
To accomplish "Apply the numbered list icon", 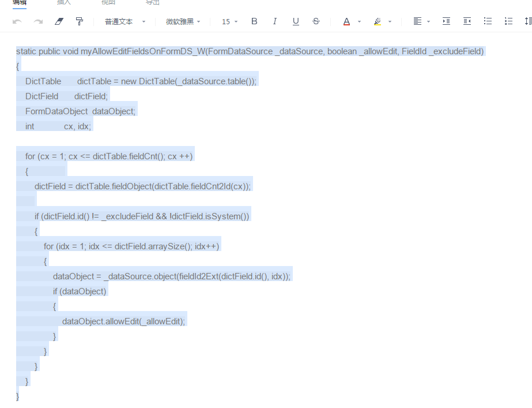I will [508, 21].
